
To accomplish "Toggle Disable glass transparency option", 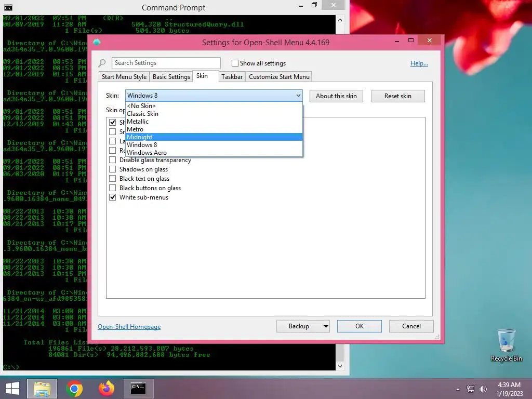I will click(x=112, y=160).
